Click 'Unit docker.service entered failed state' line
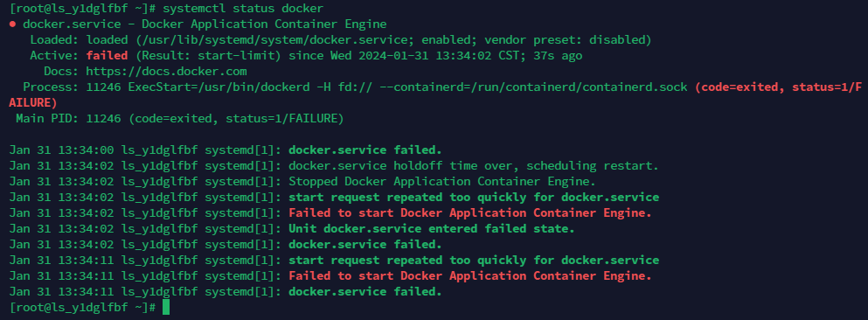 [432, 229]
